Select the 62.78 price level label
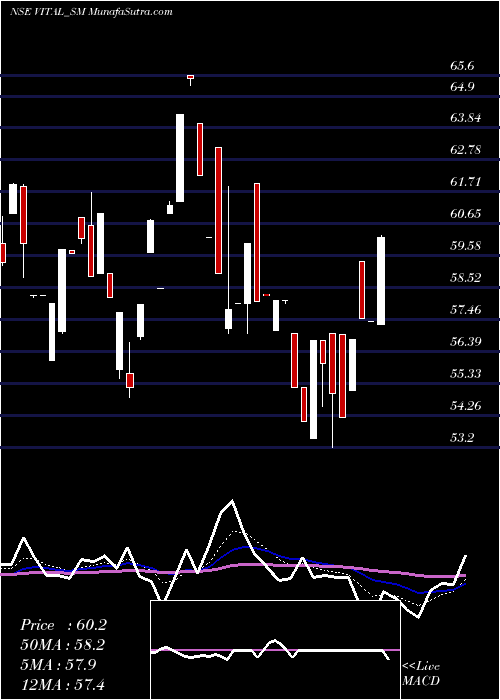 point(466,150)
